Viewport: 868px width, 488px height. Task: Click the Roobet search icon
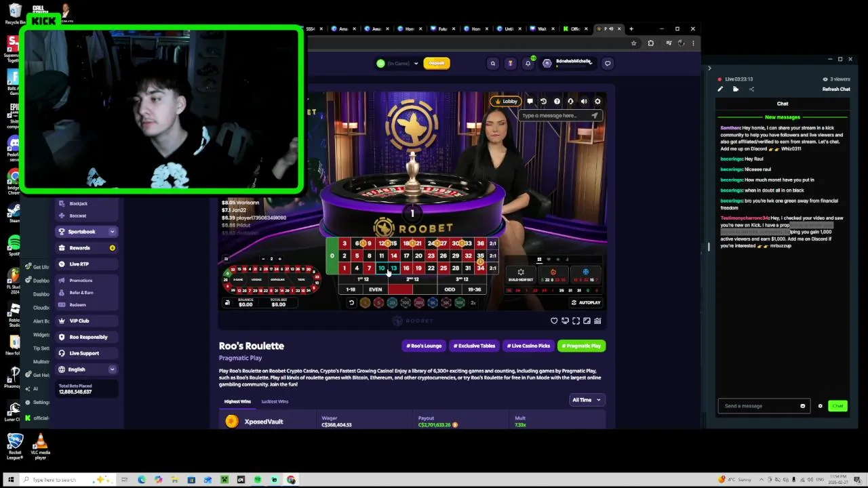[x=493, y=64]
